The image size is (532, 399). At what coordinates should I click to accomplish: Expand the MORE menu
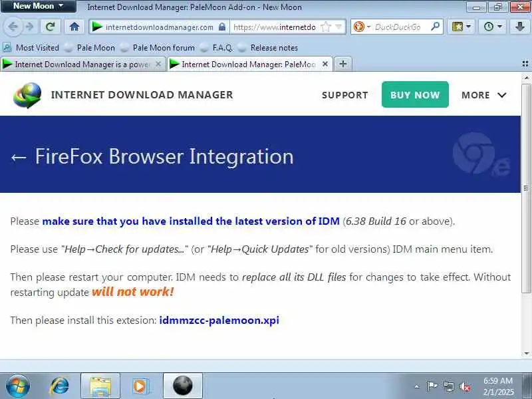[484, 95]
